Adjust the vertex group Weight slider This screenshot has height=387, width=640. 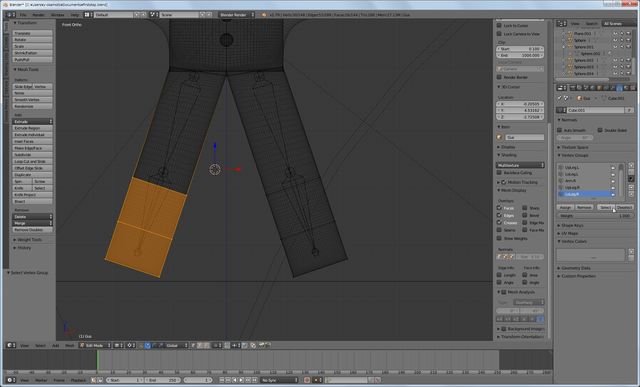click(x=595, y=216)
